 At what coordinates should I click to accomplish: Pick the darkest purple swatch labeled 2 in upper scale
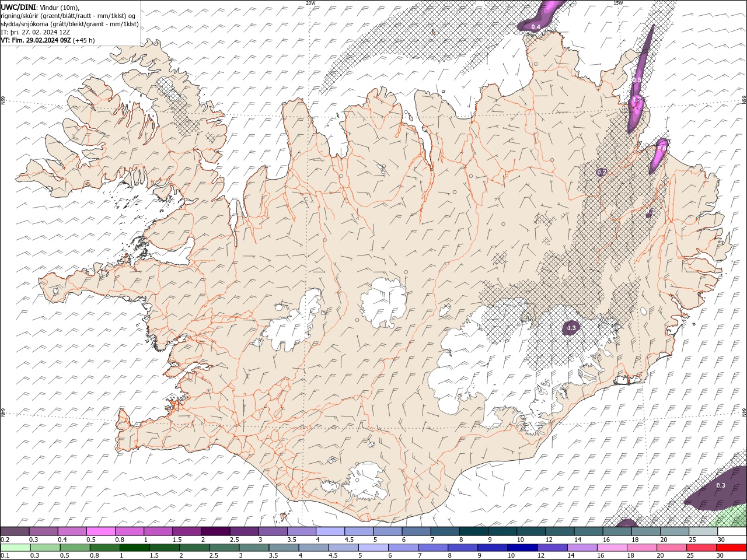click(x=215, y=531)
